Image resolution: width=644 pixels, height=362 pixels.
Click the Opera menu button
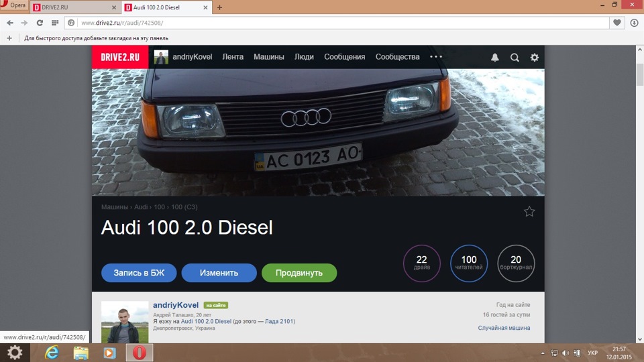[x=13, y=5]
